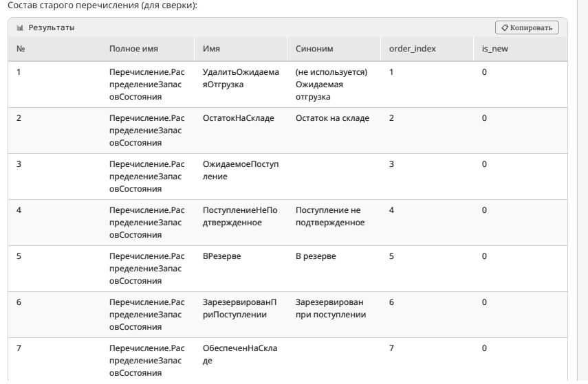This screenshot has height=384, width=588.
Task: Select the ВРезерве name cell
Action: pyautogui.click(x=241, y=269)
